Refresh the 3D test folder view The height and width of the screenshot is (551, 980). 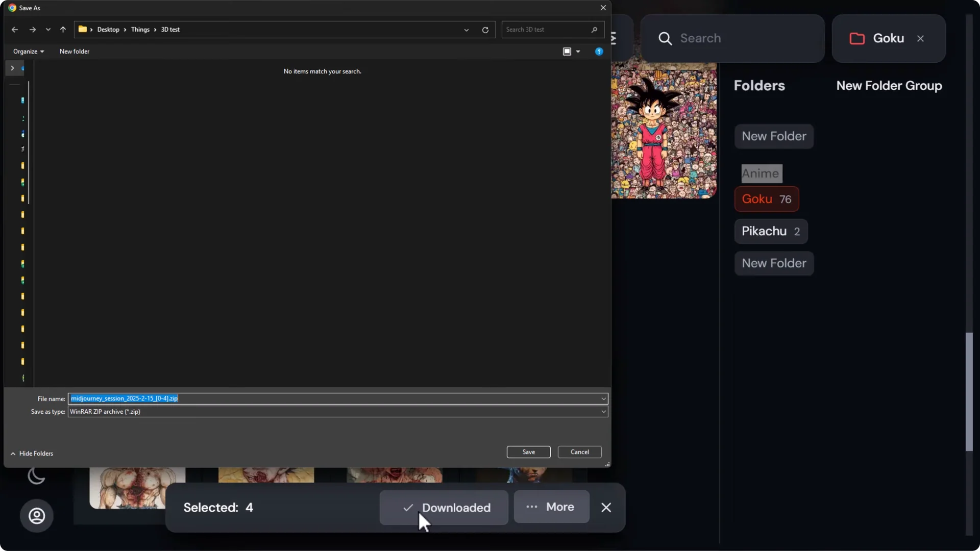coord(485,30)
